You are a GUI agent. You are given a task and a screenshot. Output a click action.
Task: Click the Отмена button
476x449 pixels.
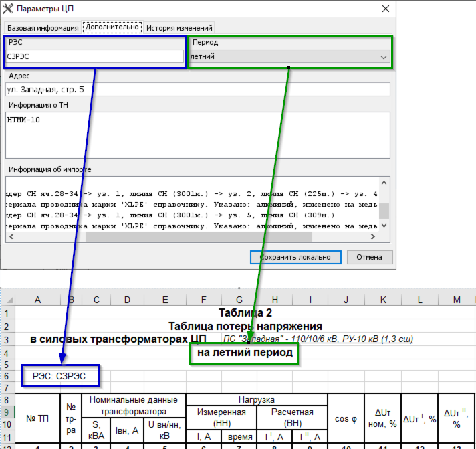[x=370, y=258]
